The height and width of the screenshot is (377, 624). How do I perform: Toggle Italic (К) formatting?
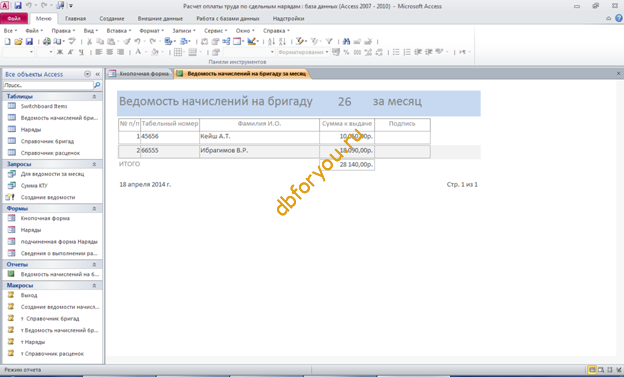(70, 52)
